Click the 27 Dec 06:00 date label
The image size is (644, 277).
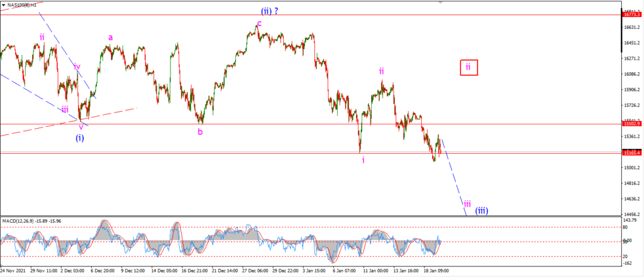click(x=255, y=271)
